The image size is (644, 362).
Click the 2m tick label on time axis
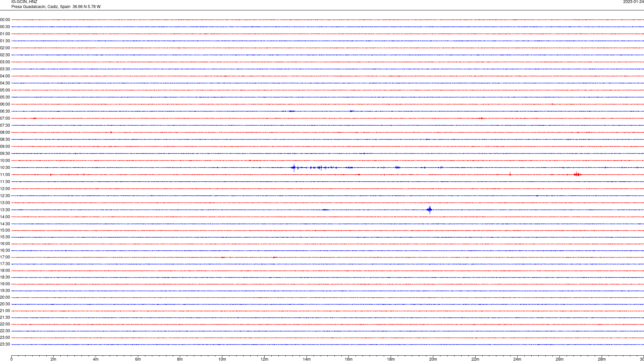[54, 359]
